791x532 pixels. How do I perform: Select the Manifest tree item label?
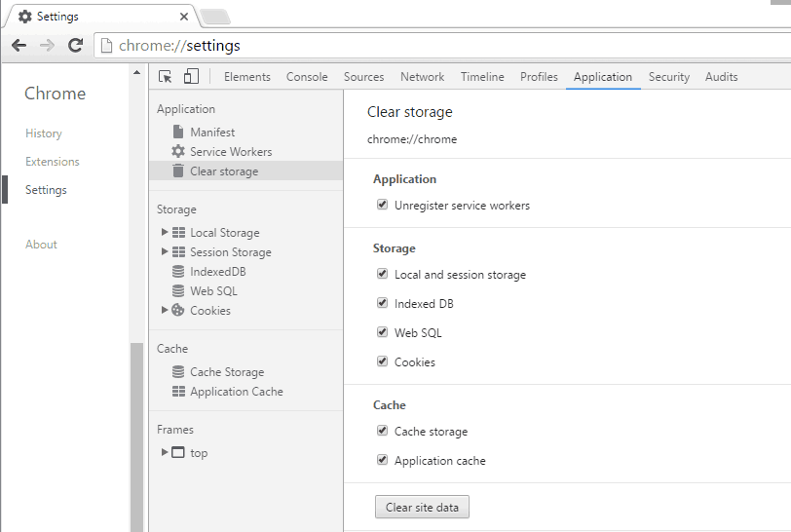pos(212,133)
